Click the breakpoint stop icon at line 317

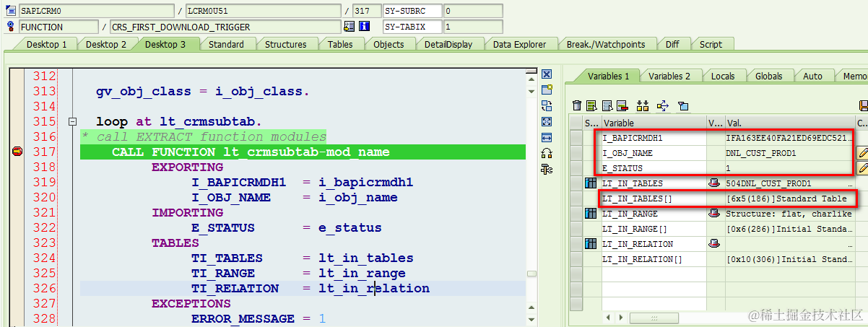(x=17, y=152)
